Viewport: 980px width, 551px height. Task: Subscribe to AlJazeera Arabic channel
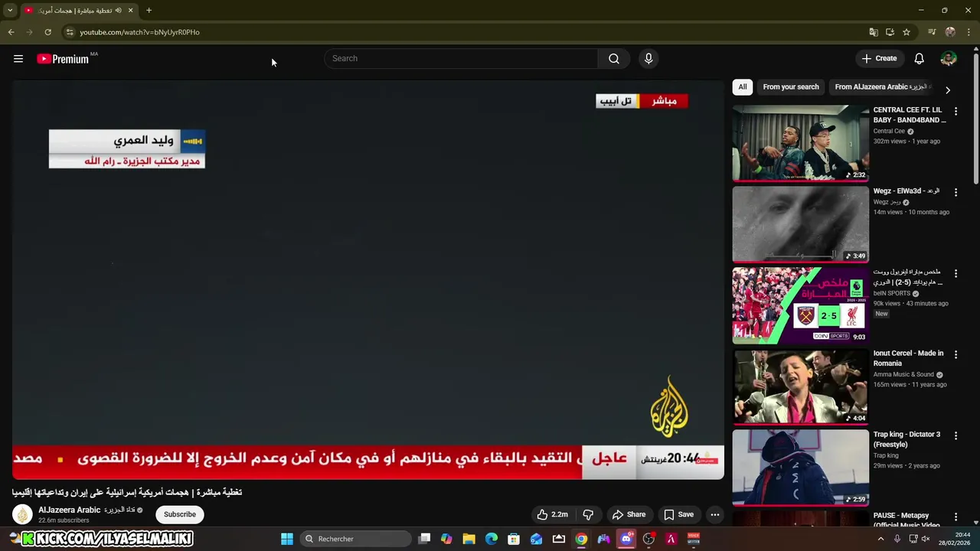pyautogui.click(x=180, y=514)
